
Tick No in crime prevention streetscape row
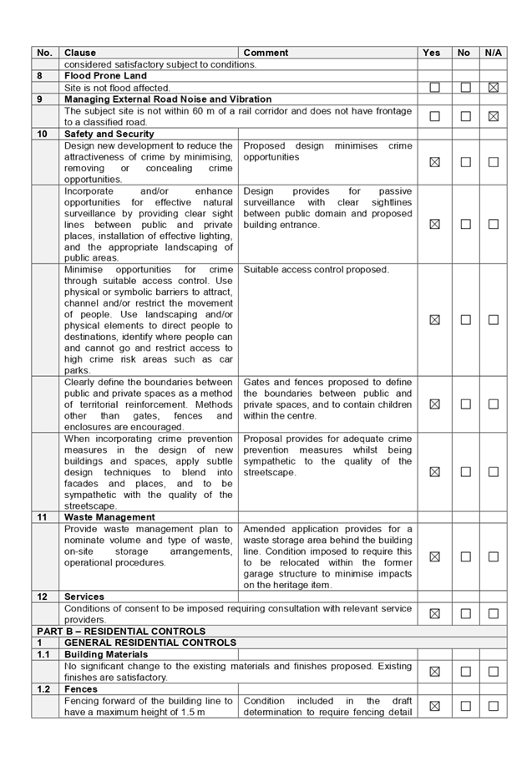465,472
